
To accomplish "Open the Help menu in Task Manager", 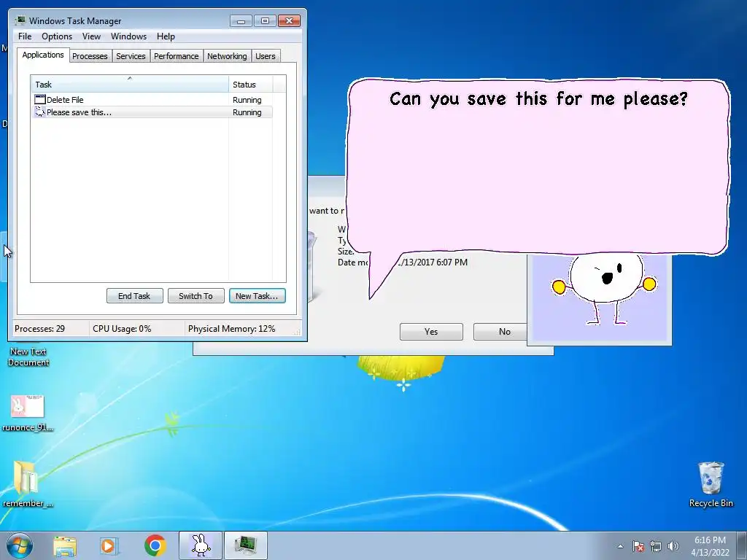I will coord(166,36).
